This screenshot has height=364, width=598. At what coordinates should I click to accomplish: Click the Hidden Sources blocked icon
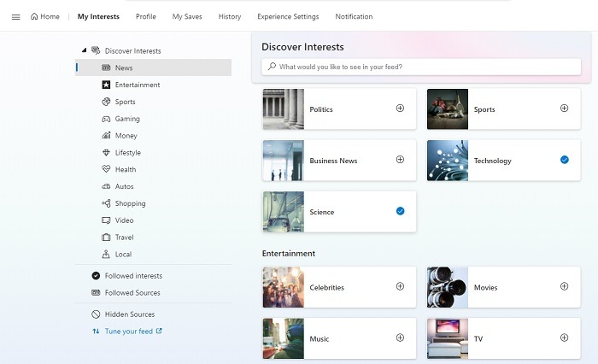point(96,314)
